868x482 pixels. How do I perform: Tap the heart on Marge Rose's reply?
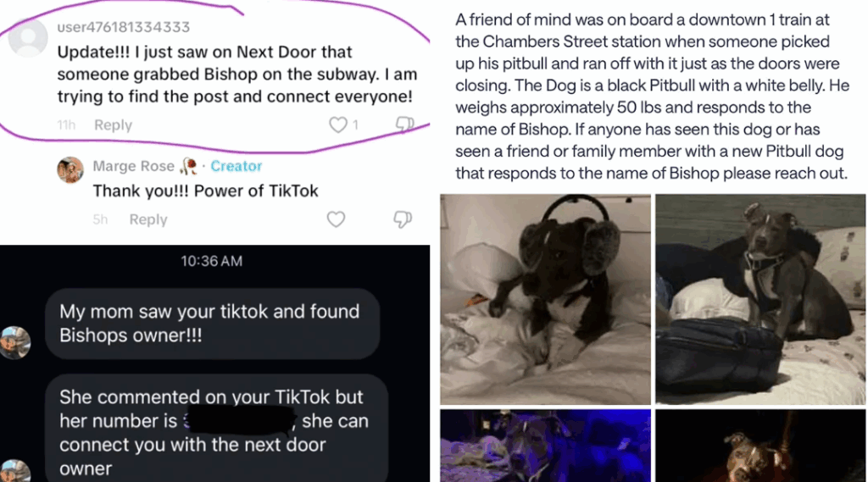[336, 219]
